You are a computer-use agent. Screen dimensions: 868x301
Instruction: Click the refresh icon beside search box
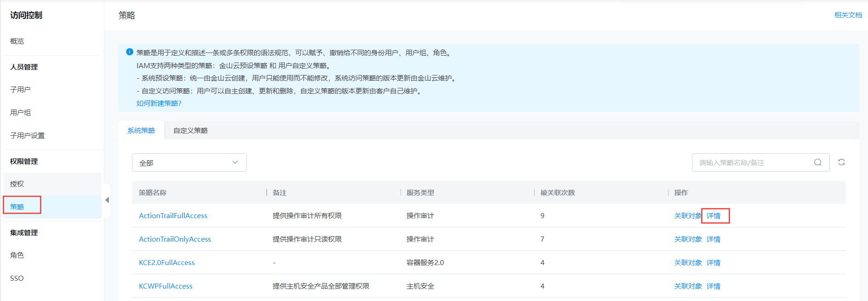(x=841, y=162)
